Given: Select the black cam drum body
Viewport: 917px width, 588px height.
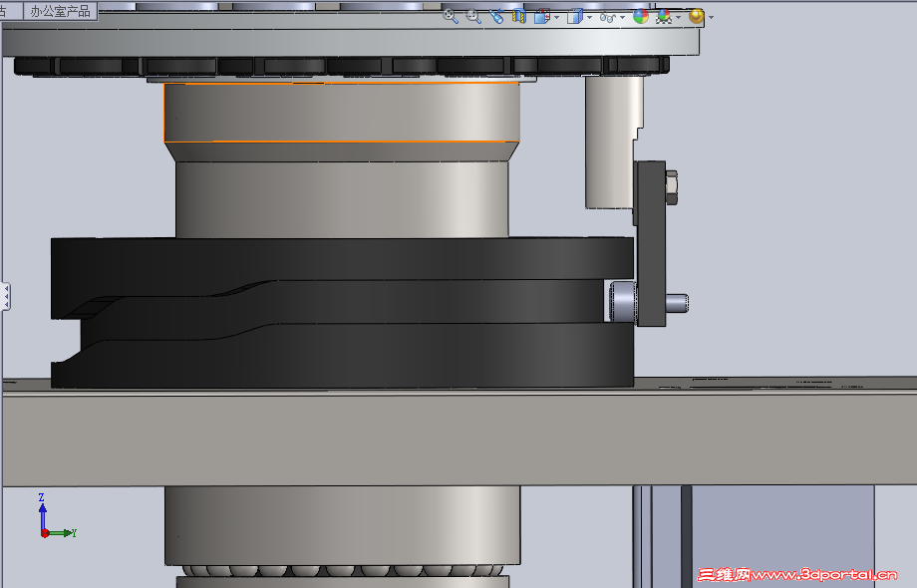Looking at the screenshot, I should tap(342, 312).
